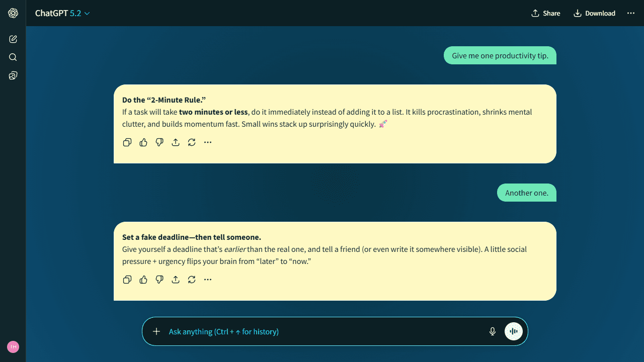Expand more actions on fake deadline response
Image resolution: width=644 pixels, height=362 pixels.
pos(208,280)
